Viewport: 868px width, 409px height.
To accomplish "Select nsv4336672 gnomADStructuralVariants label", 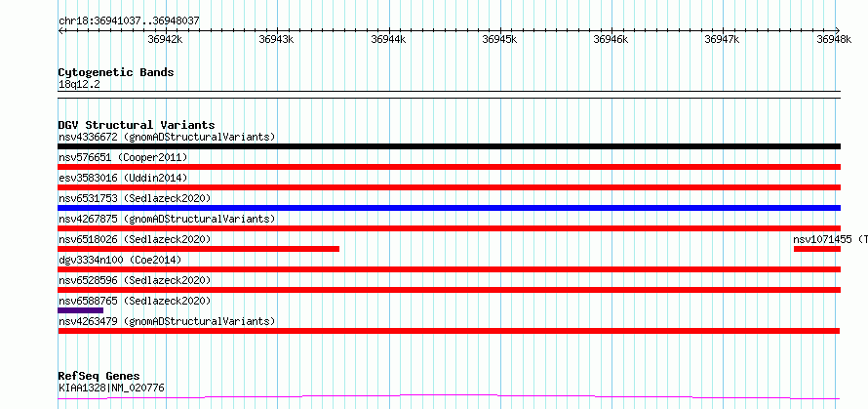I will click(x=167, y=137).
